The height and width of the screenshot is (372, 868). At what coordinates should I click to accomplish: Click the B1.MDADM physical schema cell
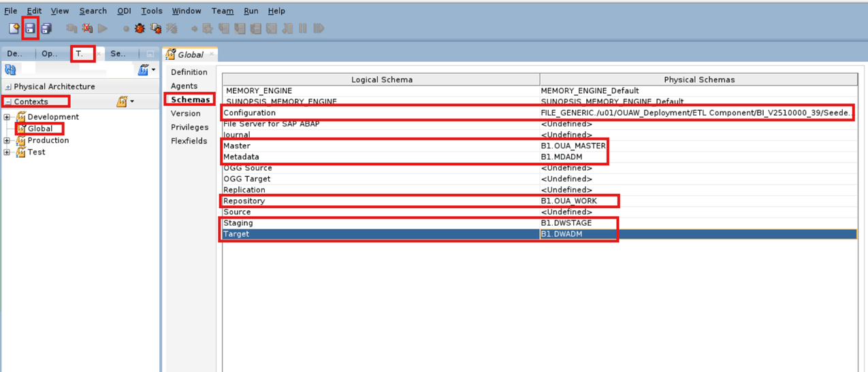[x=698, y=157]
